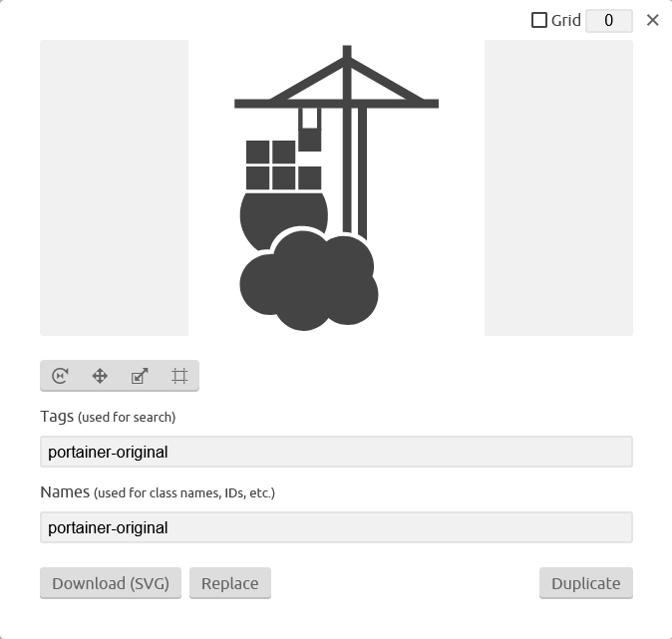Image resolution: width=672 pixels, height=639 pixels.
Task: Select the scale glyph tool
Action: pyautogui.click(x=140, y=376)
